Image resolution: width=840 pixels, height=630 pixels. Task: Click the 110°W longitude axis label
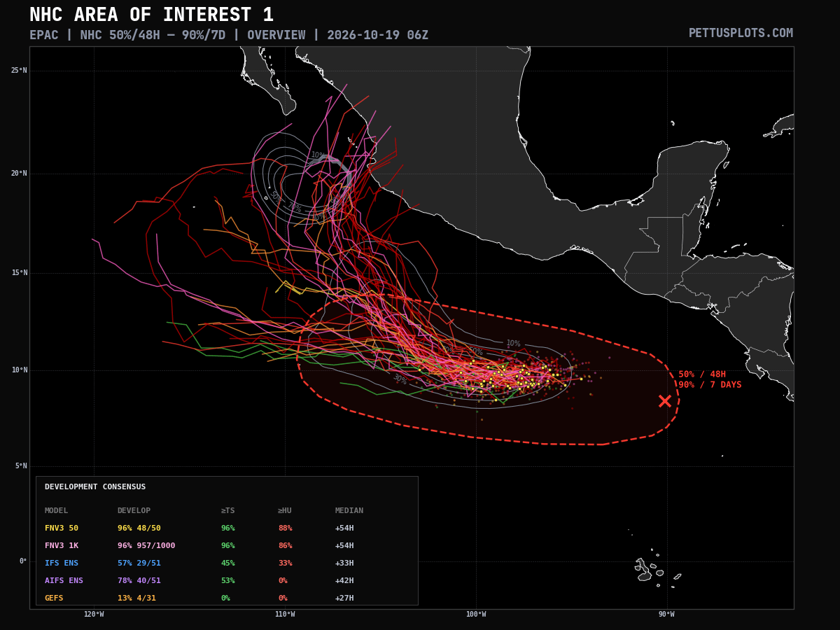(285, 615)
